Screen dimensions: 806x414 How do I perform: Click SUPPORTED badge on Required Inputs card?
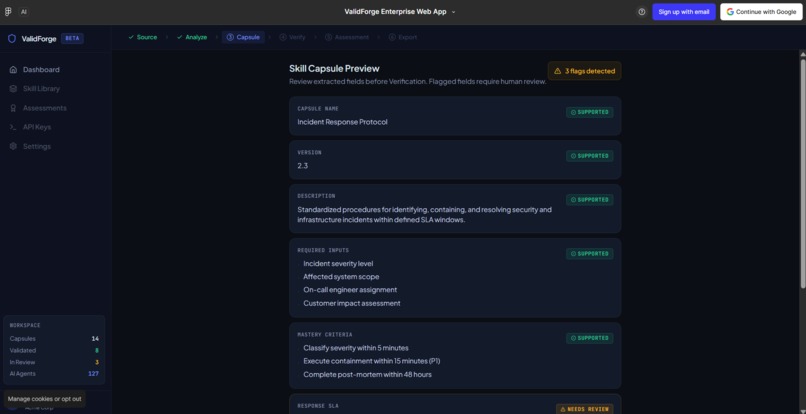click(590, 254)
